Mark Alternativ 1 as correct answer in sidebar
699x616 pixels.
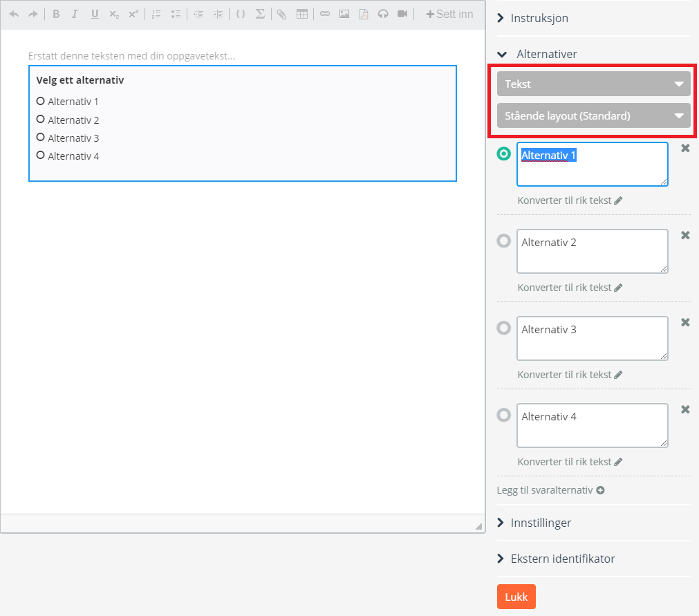[x=504, y=153]
